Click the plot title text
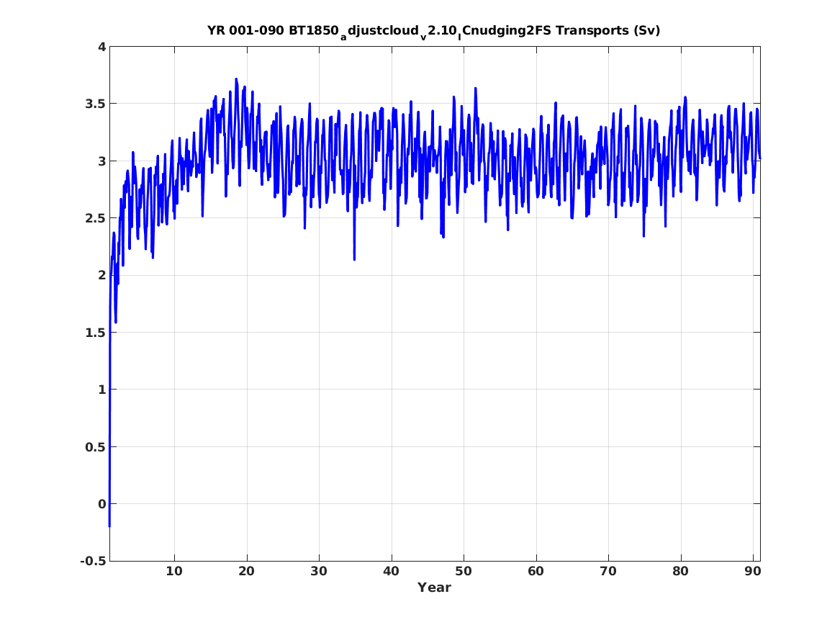The image size is (840, 630). pos(434,31)
